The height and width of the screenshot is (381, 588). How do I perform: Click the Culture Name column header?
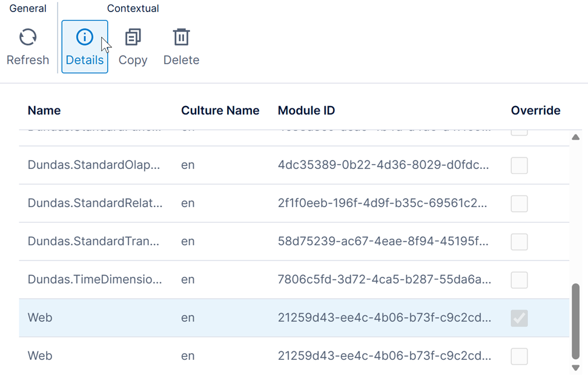[x=220, y=110]
